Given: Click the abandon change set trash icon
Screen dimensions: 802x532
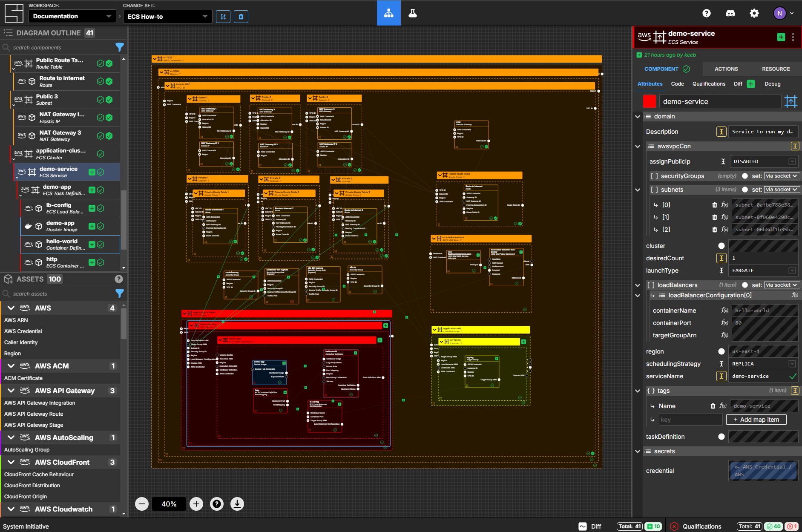Looking at the screenshot, I should (x=241, y=17).
